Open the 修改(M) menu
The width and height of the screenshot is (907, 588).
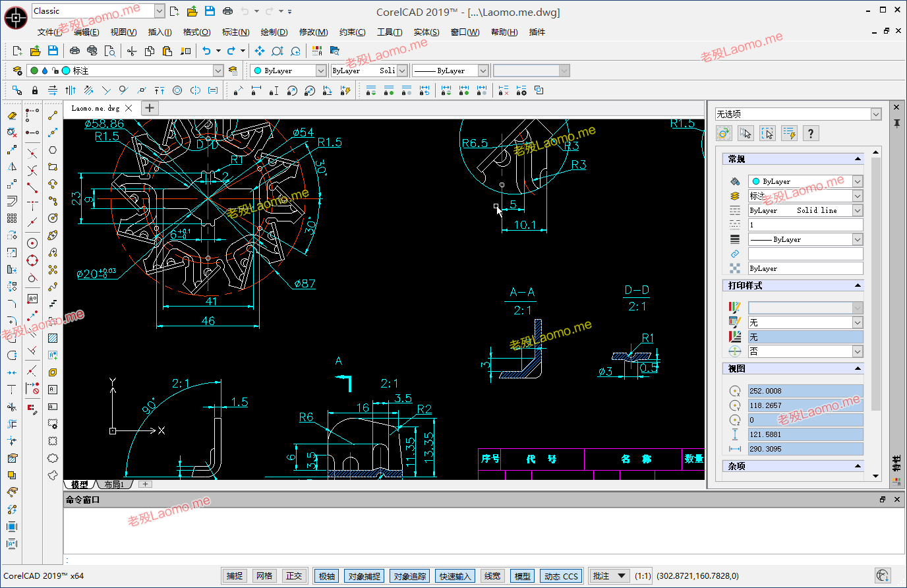coord(313,32)
